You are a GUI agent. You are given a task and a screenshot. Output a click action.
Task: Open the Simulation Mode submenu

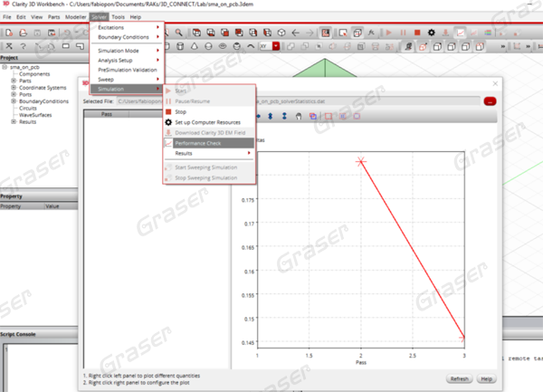(x=127, y=51)
